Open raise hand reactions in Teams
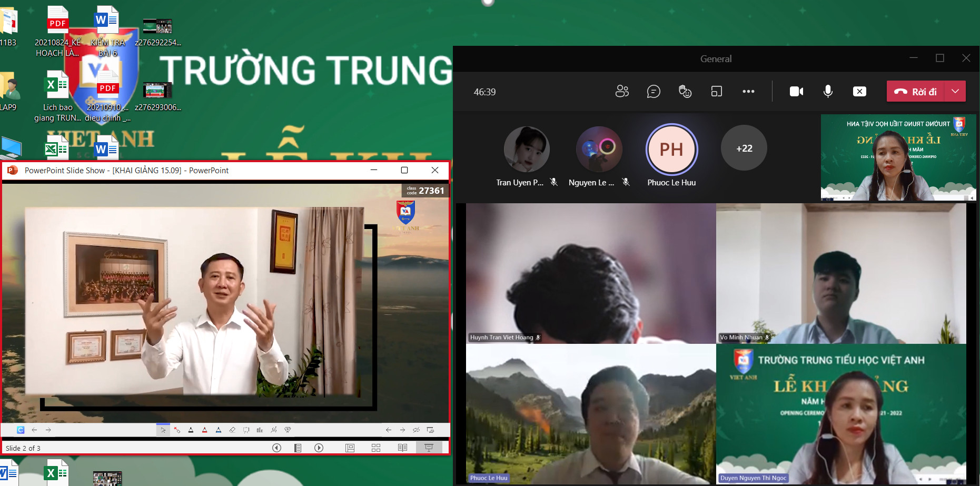 685,91
